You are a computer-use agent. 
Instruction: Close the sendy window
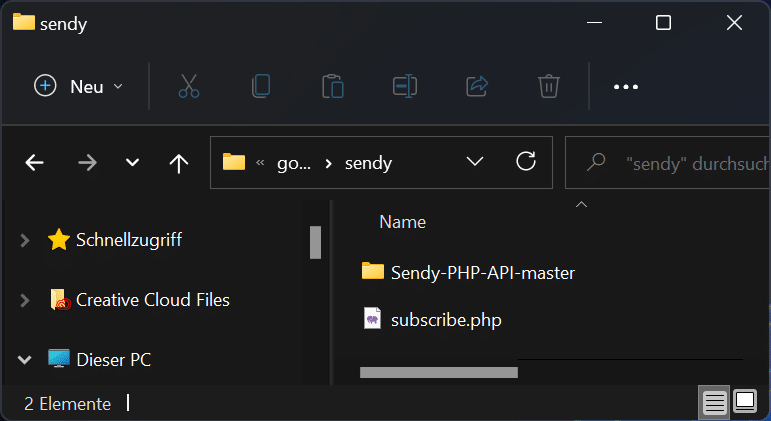735,23
